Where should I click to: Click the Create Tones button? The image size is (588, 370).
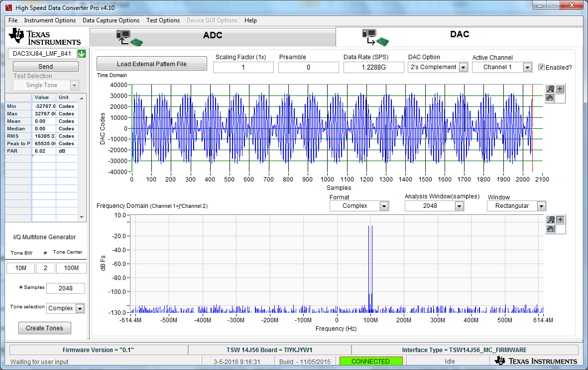coord(45,328)
